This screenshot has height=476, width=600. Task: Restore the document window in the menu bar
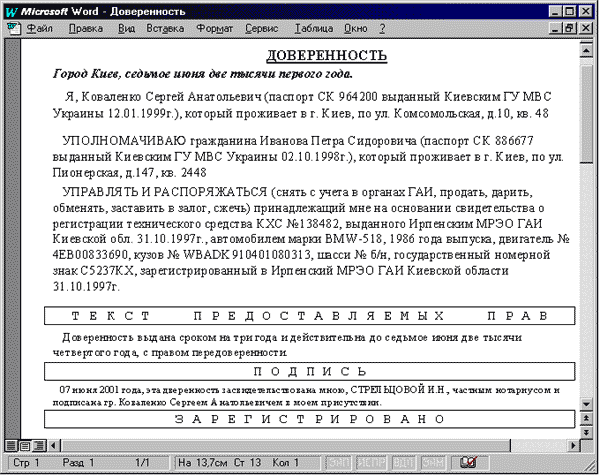click(569, 28)
